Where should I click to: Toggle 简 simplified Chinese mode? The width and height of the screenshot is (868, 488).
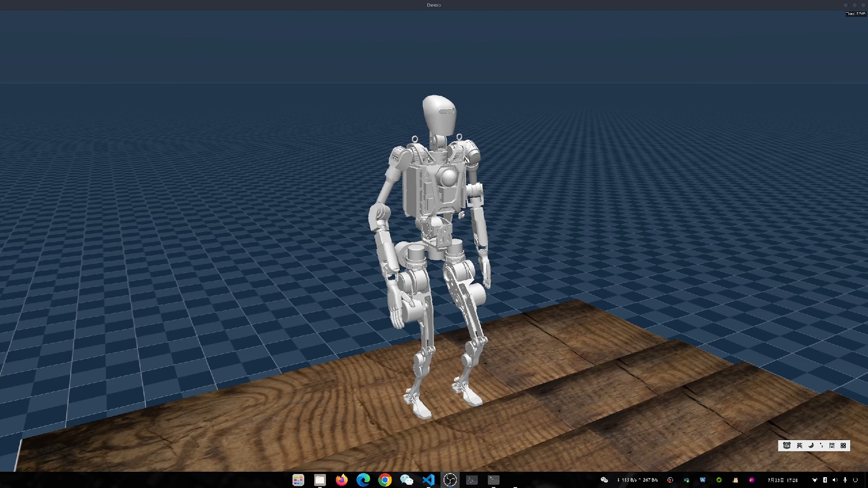tap(832, 446)
